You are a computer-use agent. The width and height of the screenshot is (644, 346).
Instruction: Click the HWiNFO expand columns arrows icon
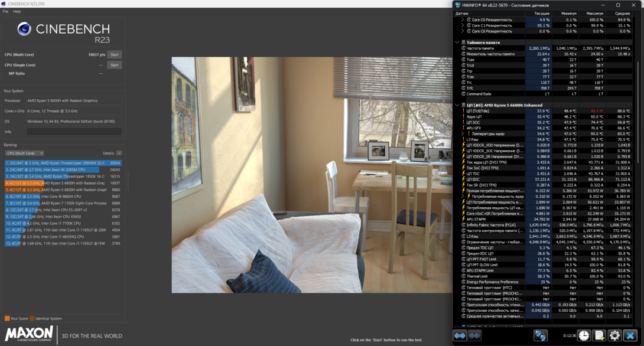[460, 335]
